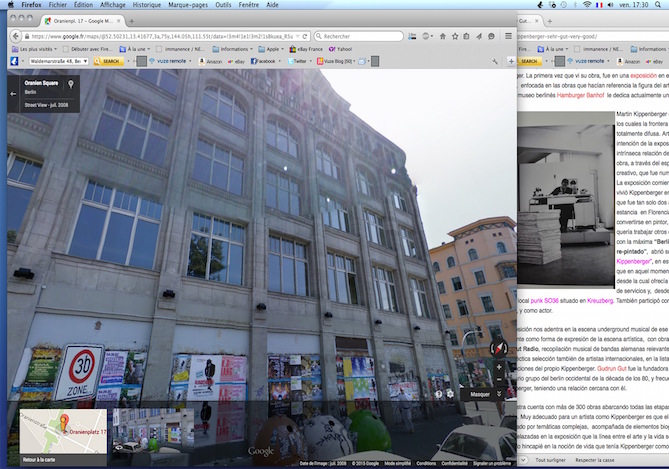The width and height of the screenshot is (669, 469).
Task: Open the Affichage menu
Action: [113, 5]
